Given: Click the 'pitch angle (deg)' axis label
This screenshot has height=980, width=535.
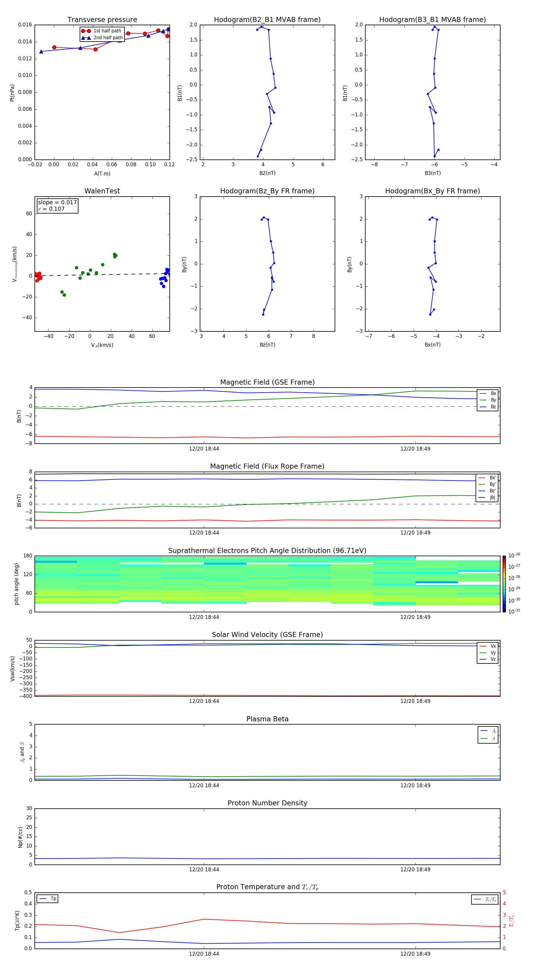Looking at the screenshot, I should tap(16, 584).
